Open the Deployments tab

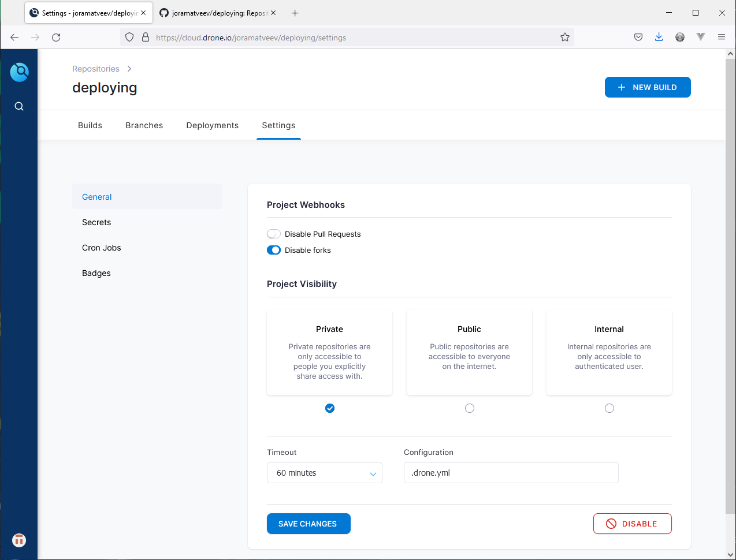[213, 125]
